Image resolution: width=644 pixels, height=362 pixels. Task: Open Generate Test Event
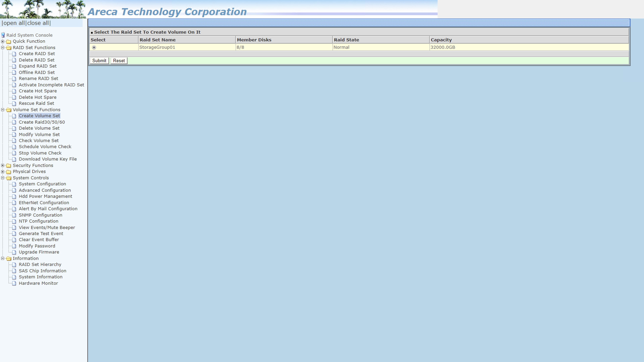pos(41,234)
